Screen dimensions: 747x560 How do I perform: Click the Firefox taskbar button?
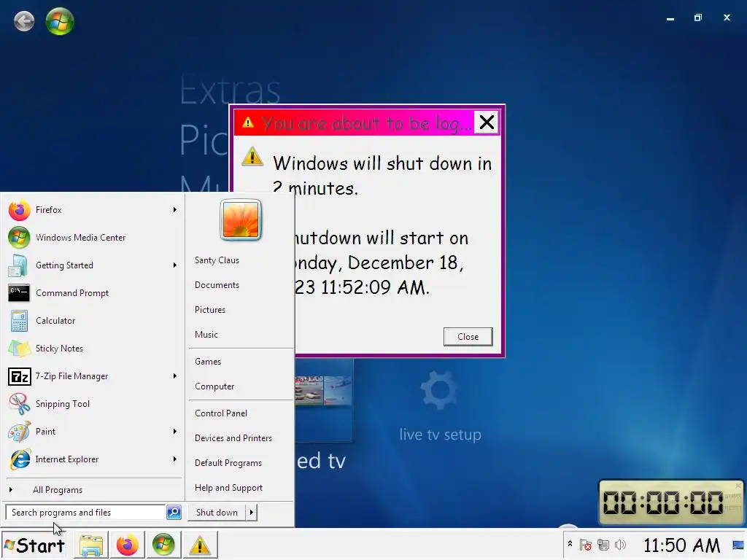pyautogui.click(x=127, y=545)
